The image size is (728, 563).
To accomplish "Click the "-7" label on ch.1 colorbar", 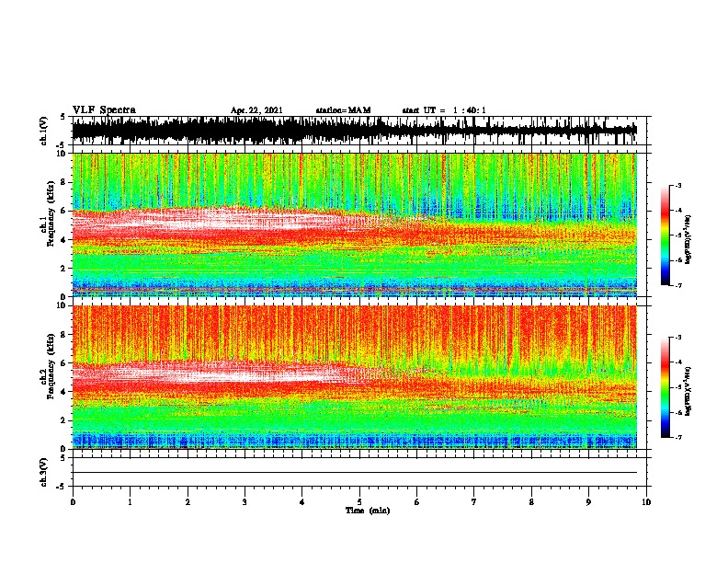I will click(x=678, y=285).
